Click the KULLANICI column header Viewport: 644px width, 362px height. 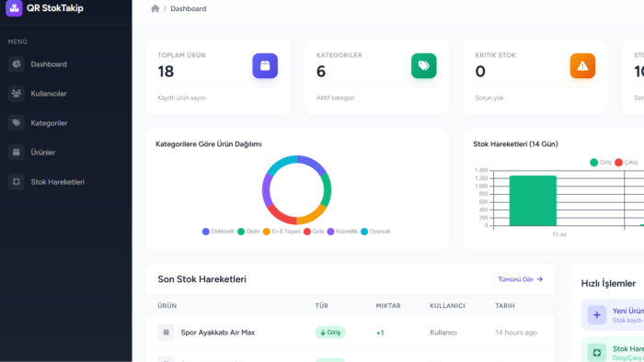[x=447, y=306]
